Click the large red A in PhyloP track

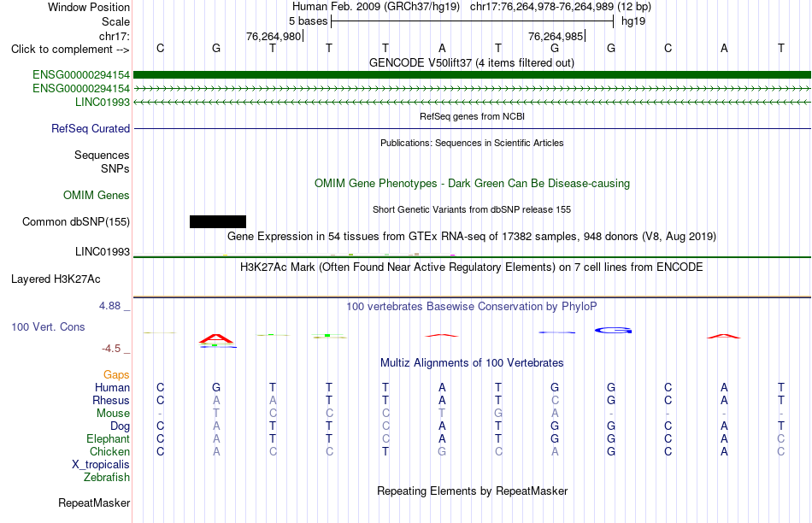(x=216, y=338)
